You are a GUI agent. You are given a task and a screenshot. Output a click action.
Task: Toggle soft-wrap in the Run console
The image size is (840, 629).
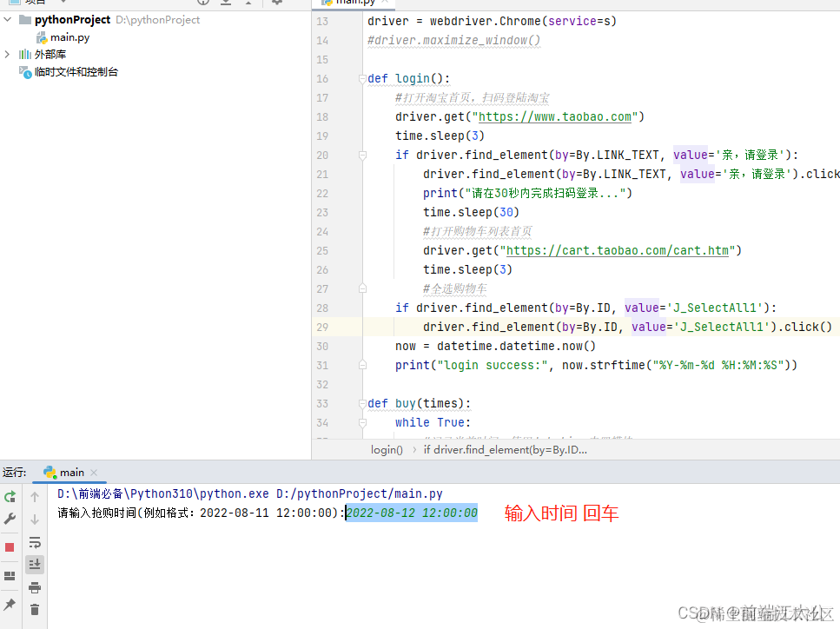point(35,542)
